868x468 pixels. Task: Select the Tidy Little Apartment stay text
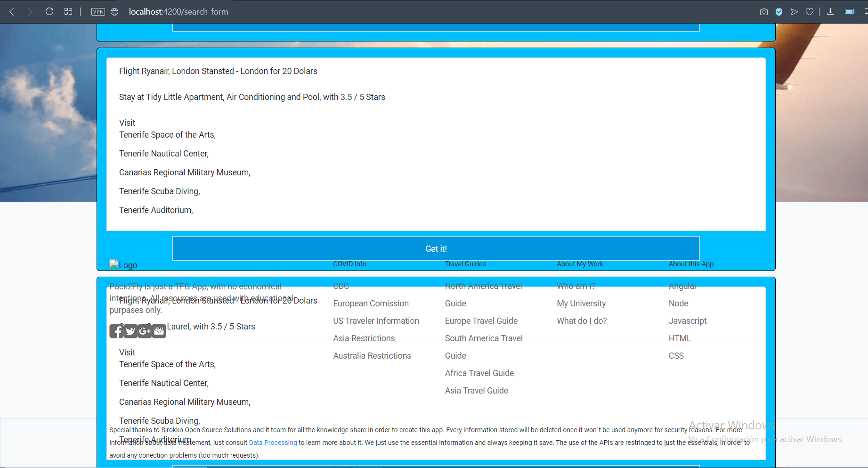[252, 97]
